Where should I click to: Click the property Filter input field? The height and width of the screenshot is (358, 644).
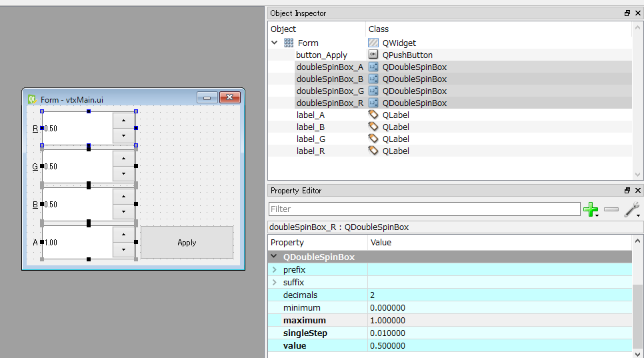(424, 209)
